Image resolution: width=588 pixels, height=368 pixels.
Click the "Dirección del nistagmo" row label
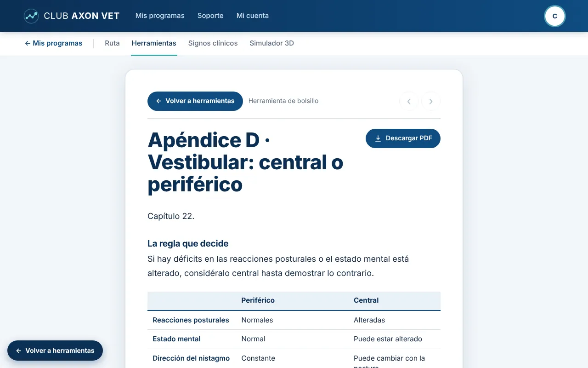(191, 358)
